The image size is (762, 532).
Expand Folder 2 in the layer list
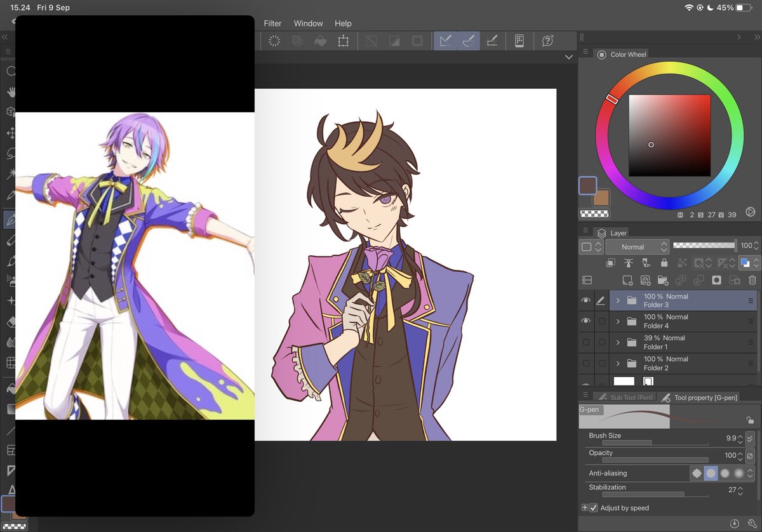(617, 363)
